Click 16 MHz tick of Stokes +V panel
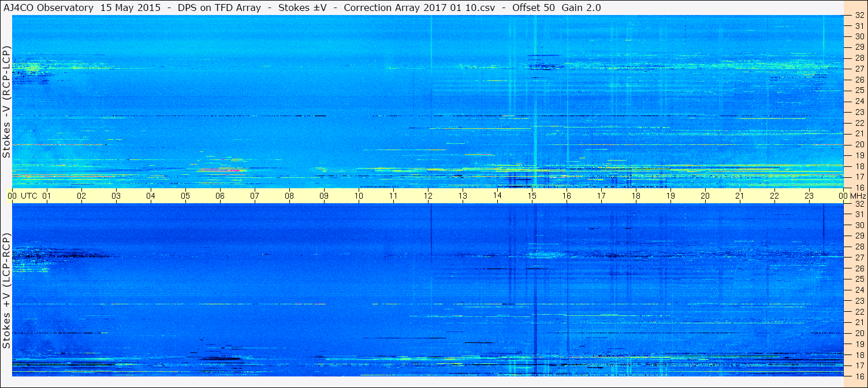 click(x=859, y=376)
